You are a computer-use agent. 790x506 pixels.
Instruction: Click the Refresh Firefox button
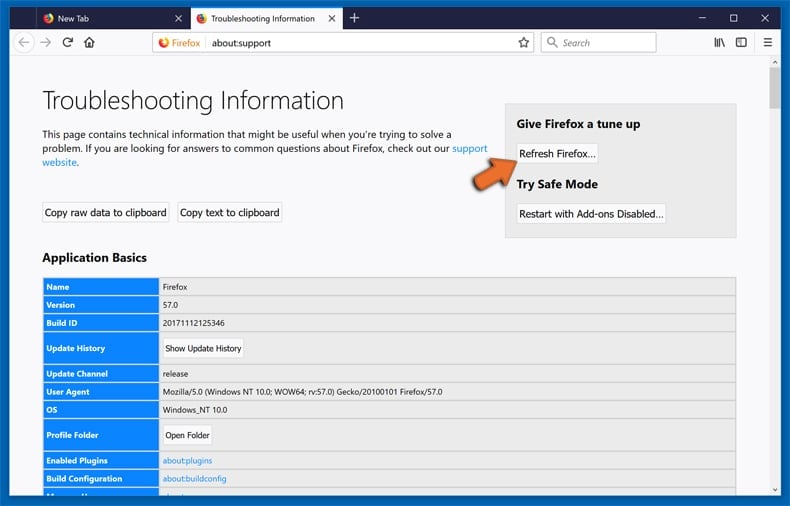557,154
